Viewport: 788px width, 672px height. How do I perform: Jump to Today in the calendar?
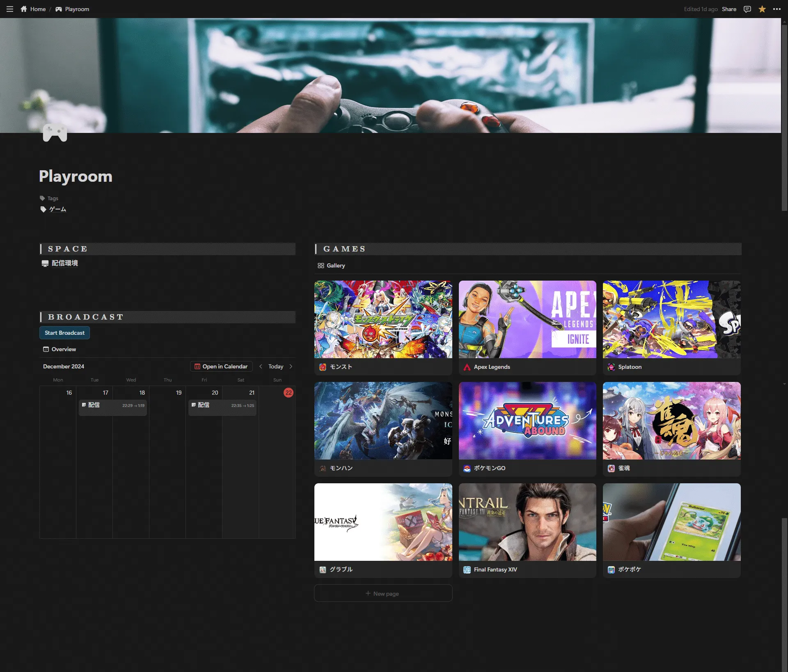pos(276,366)
